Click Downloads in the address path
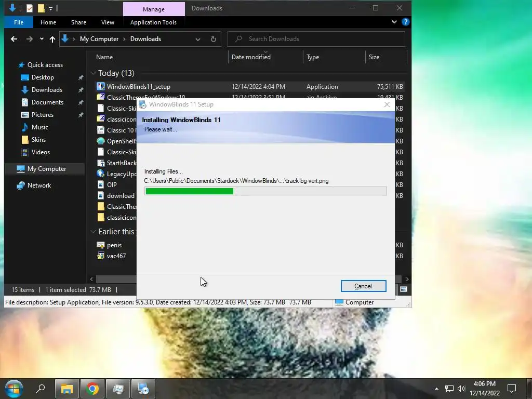Viewport: 532px width, 399px height. pyautogui.click(x=145, y=39)
